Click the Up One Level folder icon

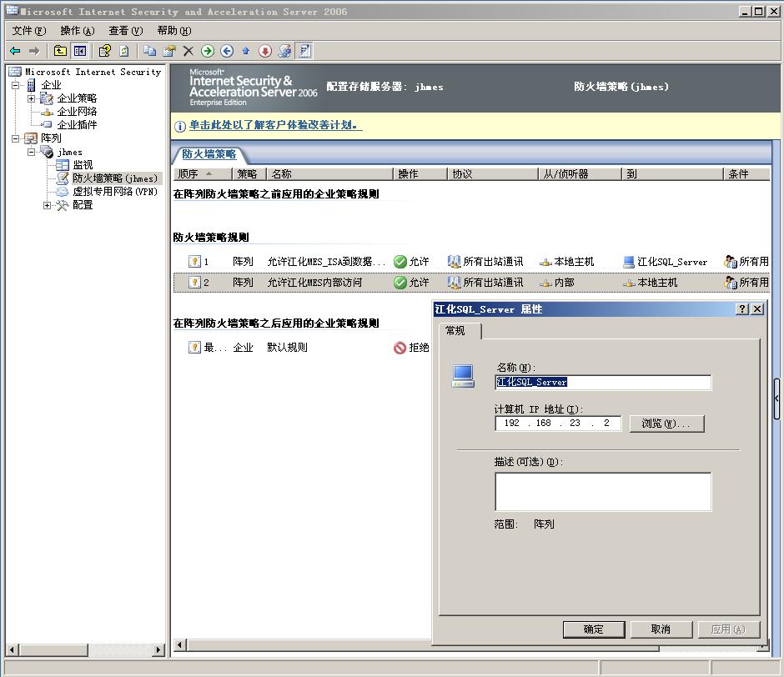point(60,51)
